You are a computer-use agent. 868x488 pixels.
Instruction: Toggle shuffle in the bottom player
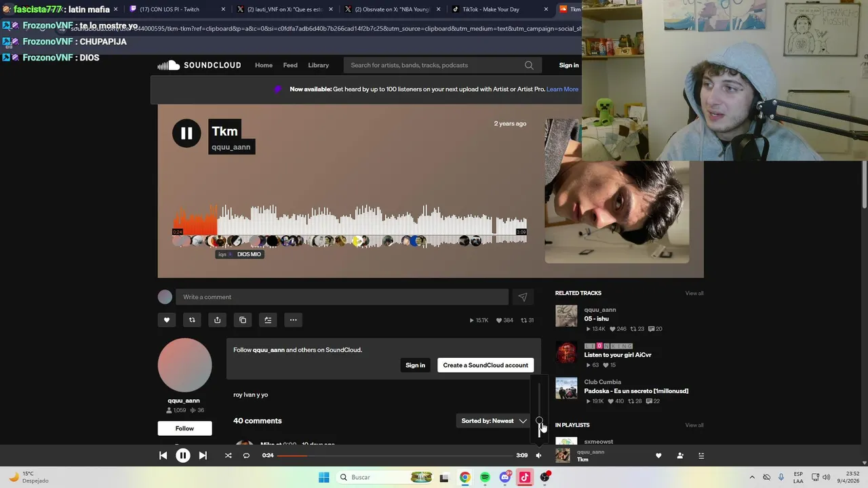(228, 455)
